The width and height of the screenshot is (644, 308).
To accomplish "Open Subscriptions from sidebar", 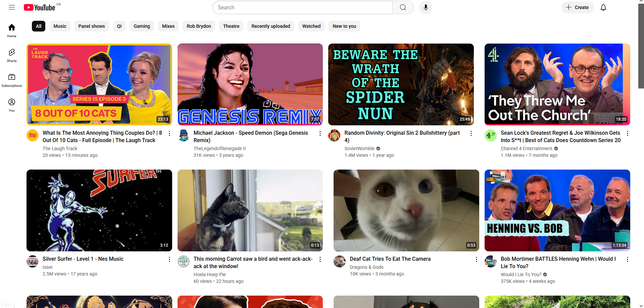I will (12, 80).
